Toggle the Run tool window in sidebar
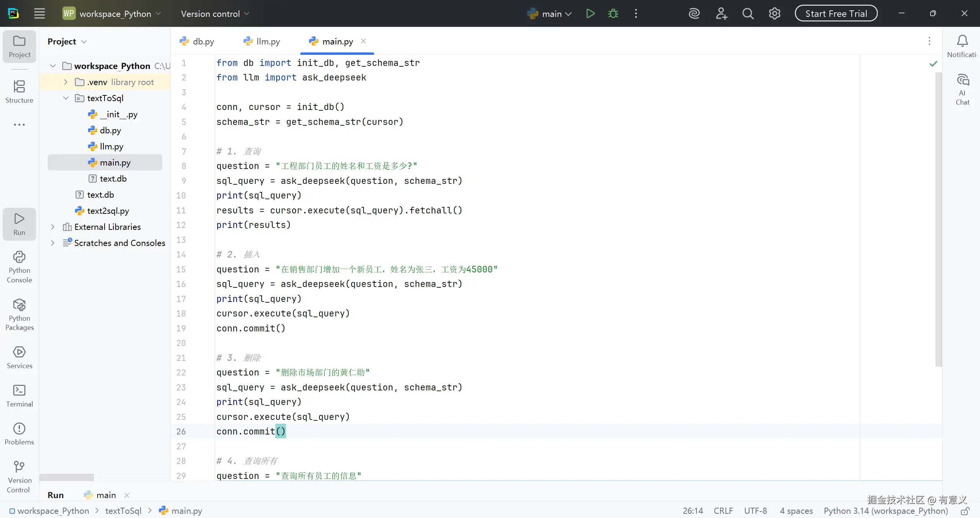The width and height of the screenshot is (980, 518). coord(20,224)
